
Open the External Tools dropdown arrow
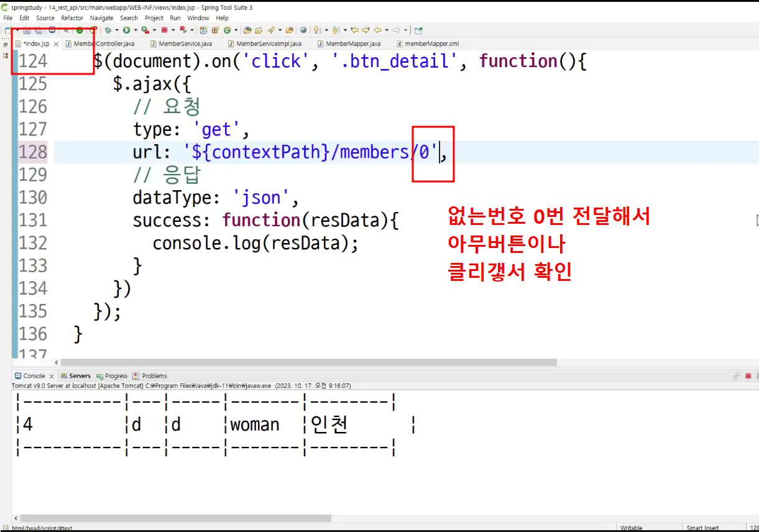tap(154, 30)
